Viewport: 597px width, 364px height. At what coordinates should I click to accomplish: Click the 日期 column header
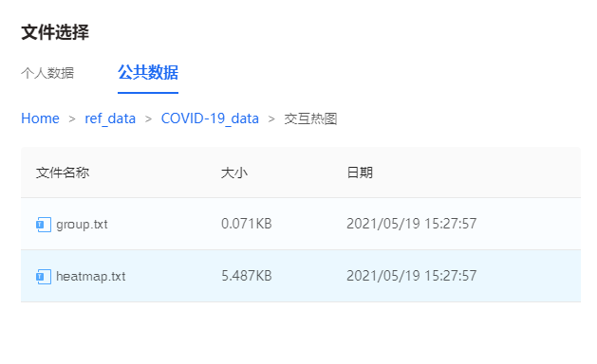[360, 173]
